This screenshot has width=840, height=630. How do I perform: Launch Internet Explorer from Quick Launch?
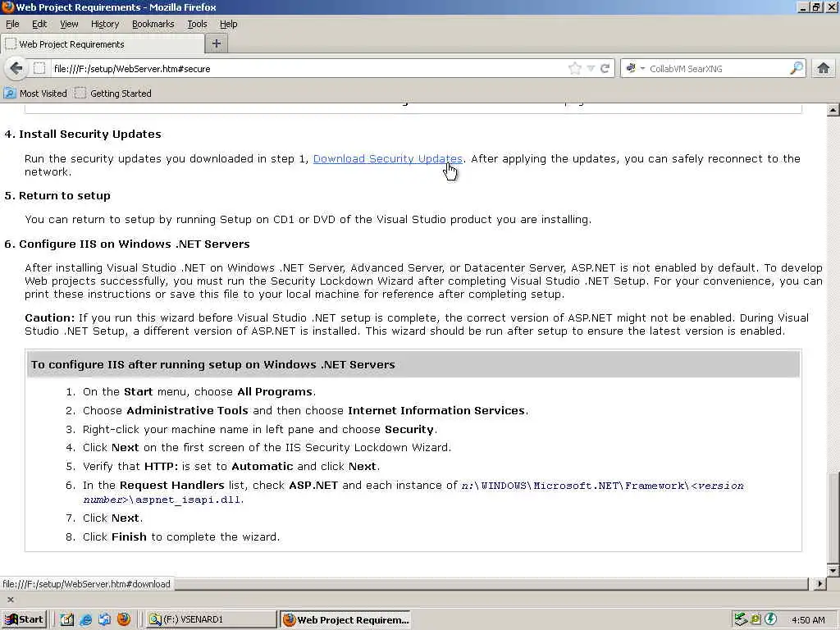[x=85, y=619]
